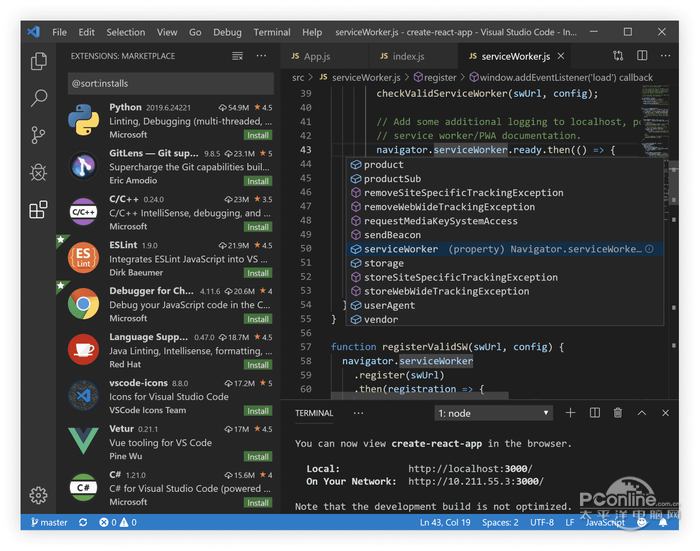Click the '@sort:installs' extension search field
The height and width of the screenshot is (551, 700).
tap(168, 83)
